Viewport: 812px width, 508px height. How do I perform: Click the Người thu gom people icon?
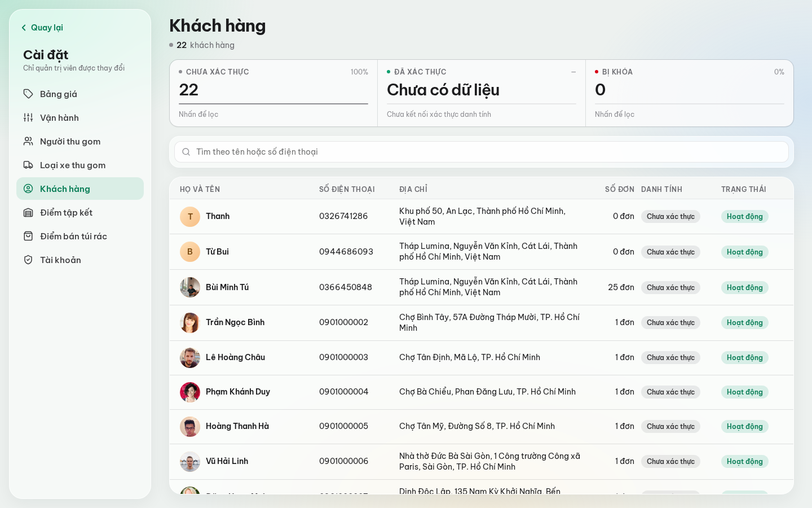(28, 141)
